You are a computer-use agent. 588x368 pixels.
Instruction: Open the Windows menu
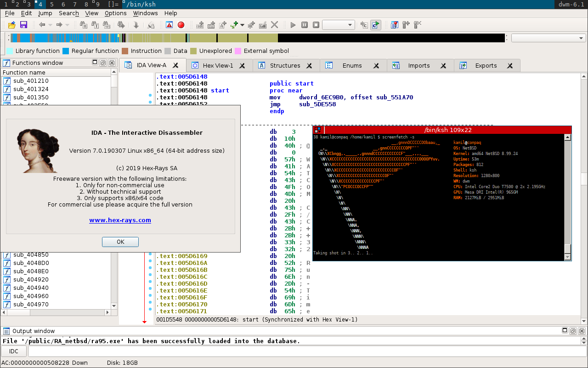tap(145, 13)
